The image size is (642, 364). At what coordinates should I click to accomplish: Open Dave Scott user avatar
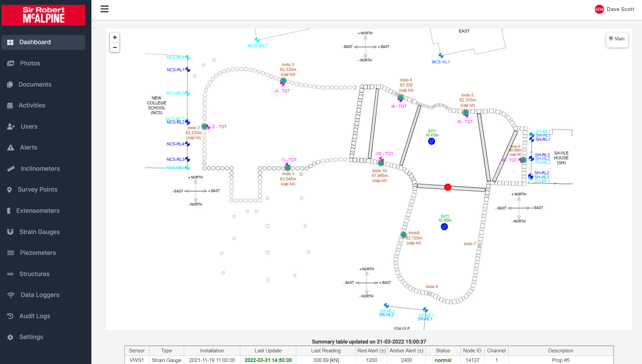[x=599, y=9]
